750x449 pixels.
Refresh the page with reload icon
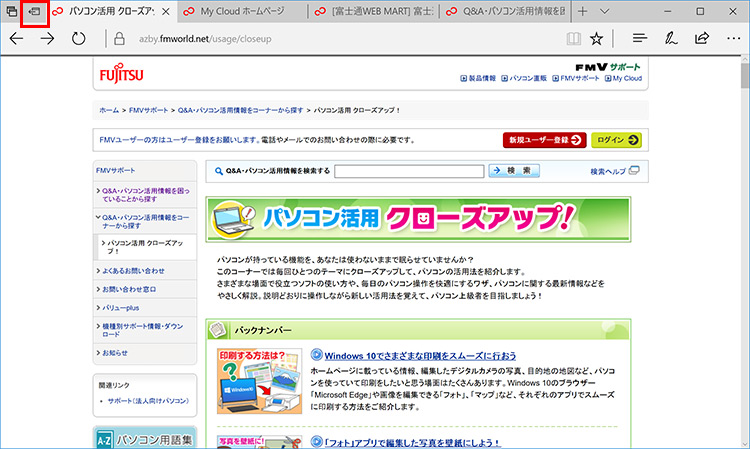[x=79, y=39]
